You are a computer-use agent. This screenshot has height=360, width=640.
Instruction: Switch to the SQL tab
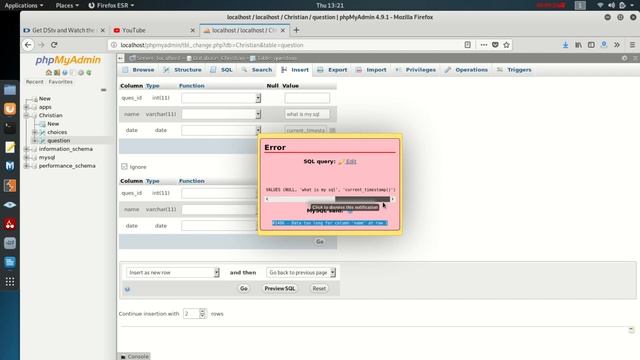221,70
